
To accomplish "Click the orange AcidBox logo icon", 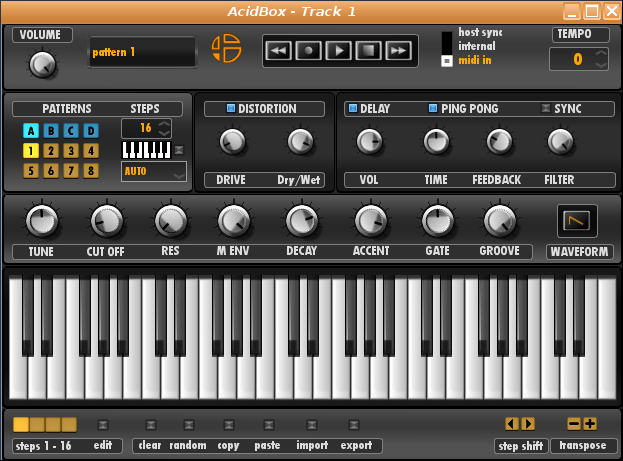I will click(226, 48).
